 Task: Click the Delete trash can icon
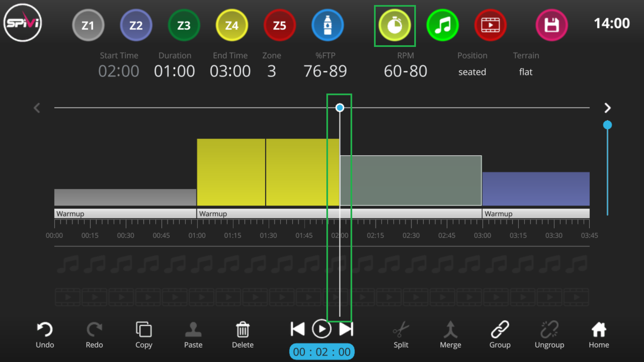click(x=243, y=335)
